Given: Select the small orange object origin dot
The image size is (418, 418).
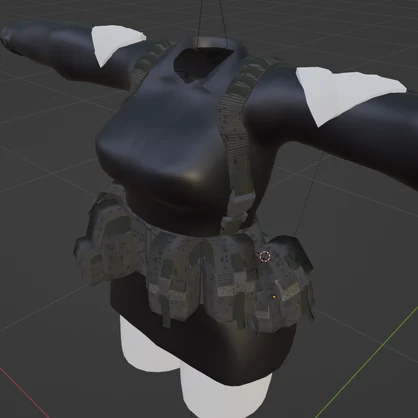Looking at the screenshot, I should [x=274, y=296].
